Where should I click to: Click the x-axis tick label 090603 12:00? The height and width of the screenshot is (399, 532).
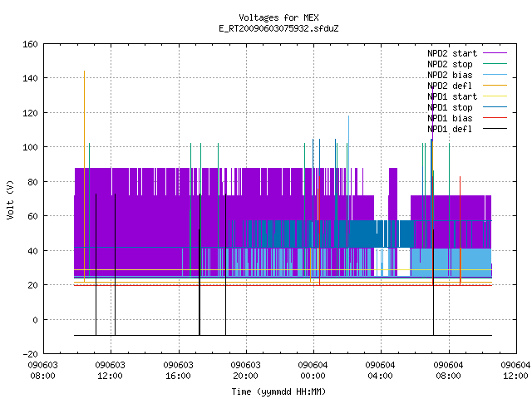111,370
